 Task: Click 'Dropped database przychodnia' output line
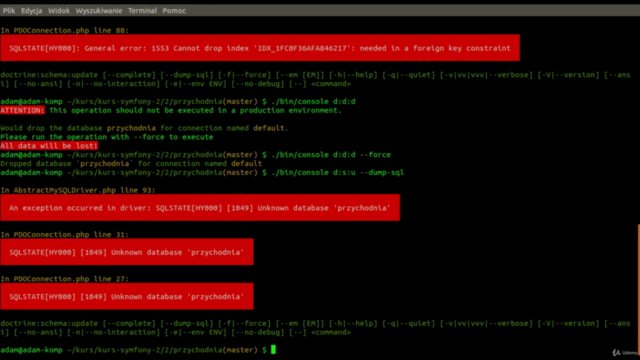pyautogui.click(x=131, y=164)
